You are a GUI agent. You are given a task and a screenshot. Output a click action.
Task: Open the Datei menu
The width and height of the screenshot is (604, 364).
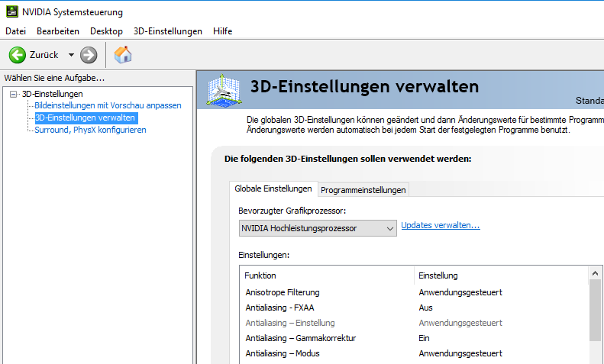[x=16, y=31]
